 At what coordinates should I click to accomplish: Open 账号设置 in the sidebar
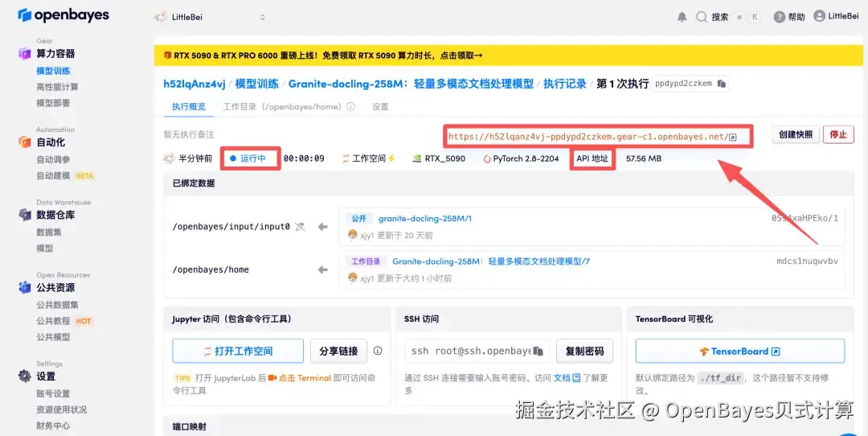pos(53,393)
